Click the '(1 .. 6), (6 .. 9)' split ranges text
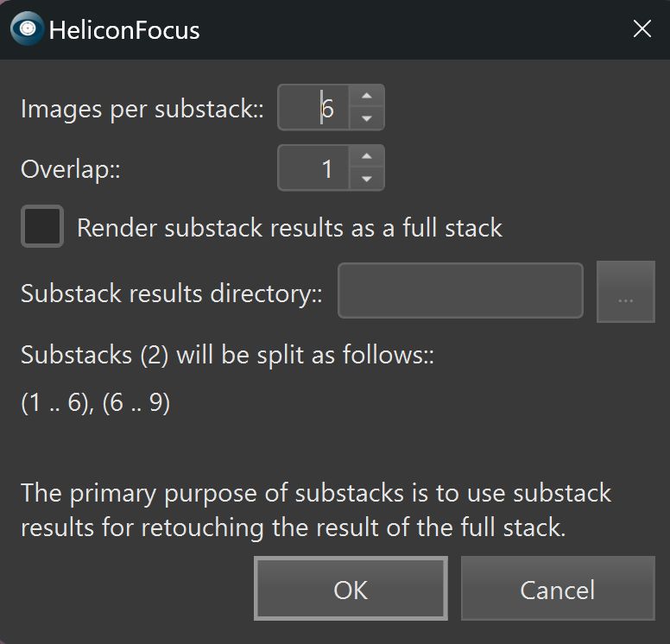Viewport: 670px width, 644px height. click(95, 403)
